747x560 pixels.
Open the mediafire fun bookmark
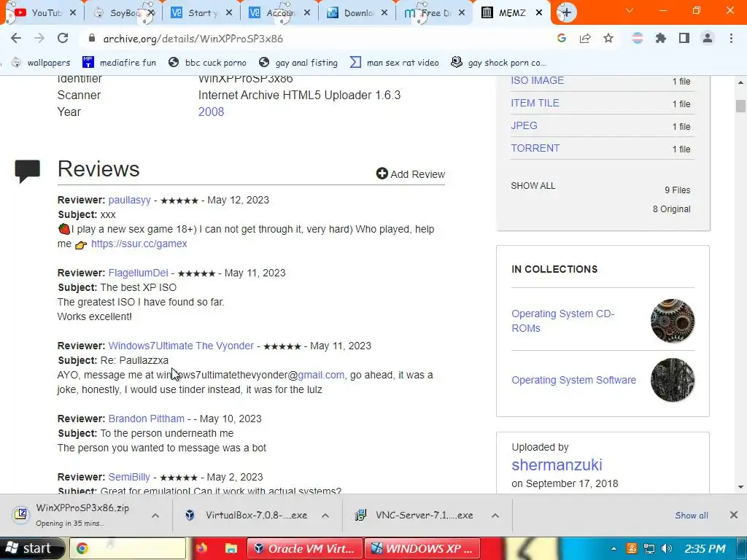[119, 63]
